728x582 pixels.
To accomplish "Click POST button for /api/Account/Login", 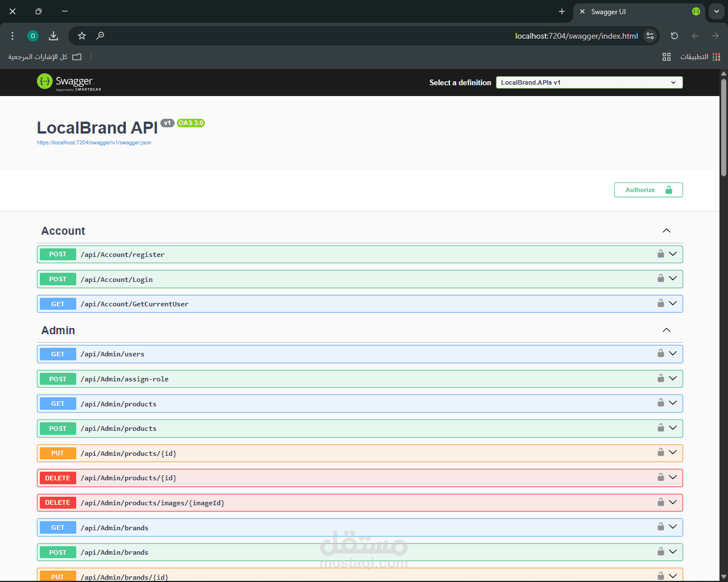I will pos(57,279).
